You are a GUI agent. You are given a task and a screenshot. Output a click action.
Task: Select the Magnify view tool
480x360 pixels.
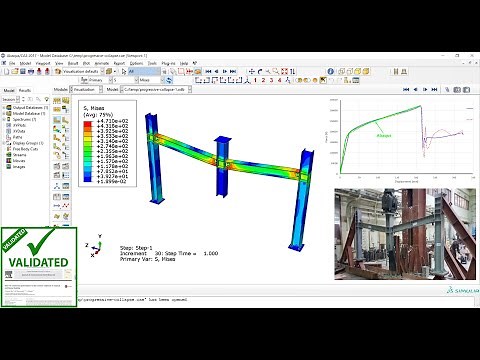(268, 71)
